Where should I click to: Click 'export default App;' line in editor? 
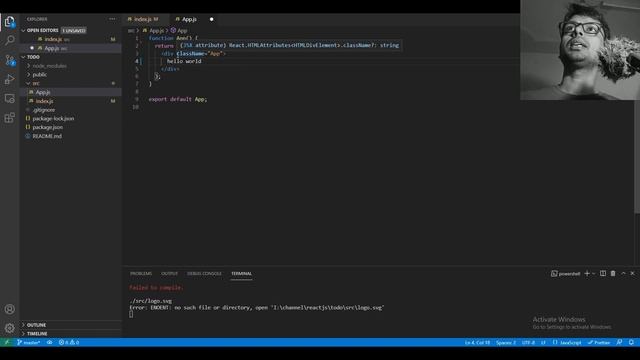tap(178, 99)
